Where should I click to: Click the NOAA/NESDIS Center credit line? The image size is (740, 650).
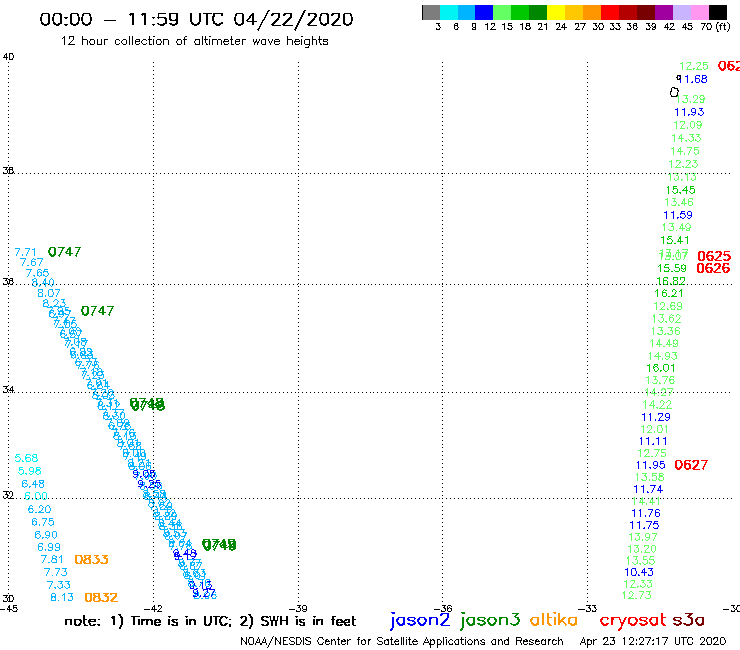(402, 641)
